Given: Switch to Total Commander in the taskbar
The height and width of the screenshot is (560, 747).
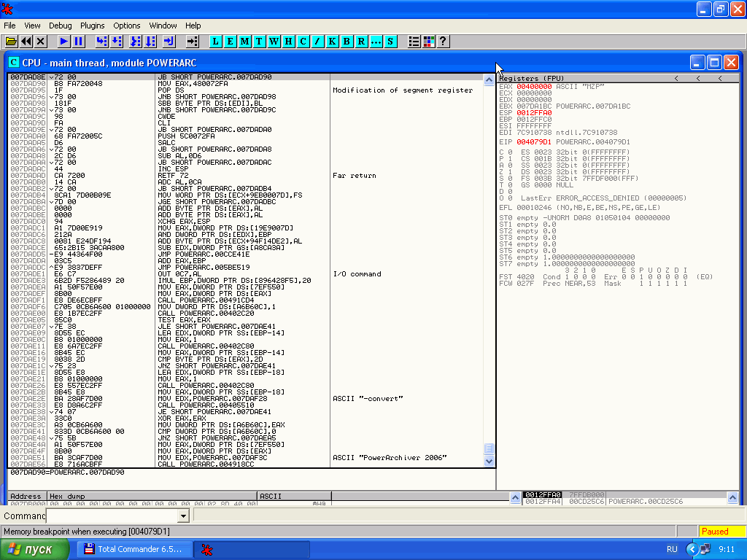Looking at the screenshot, I should coord(133,549).
